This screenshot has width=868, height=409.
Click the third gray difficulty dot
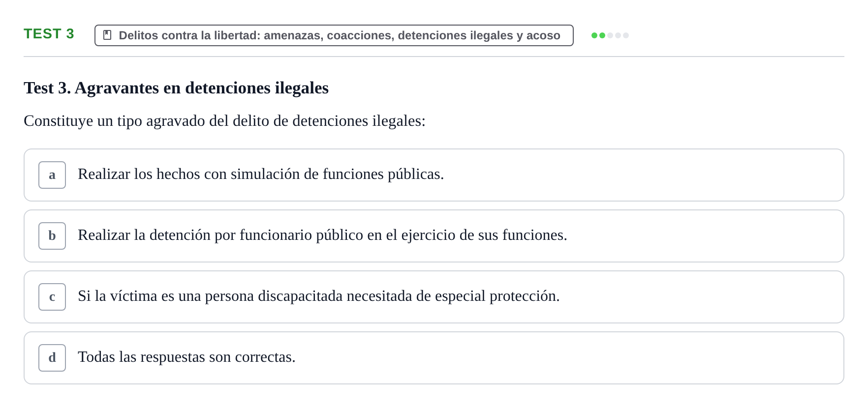point(610,35)
